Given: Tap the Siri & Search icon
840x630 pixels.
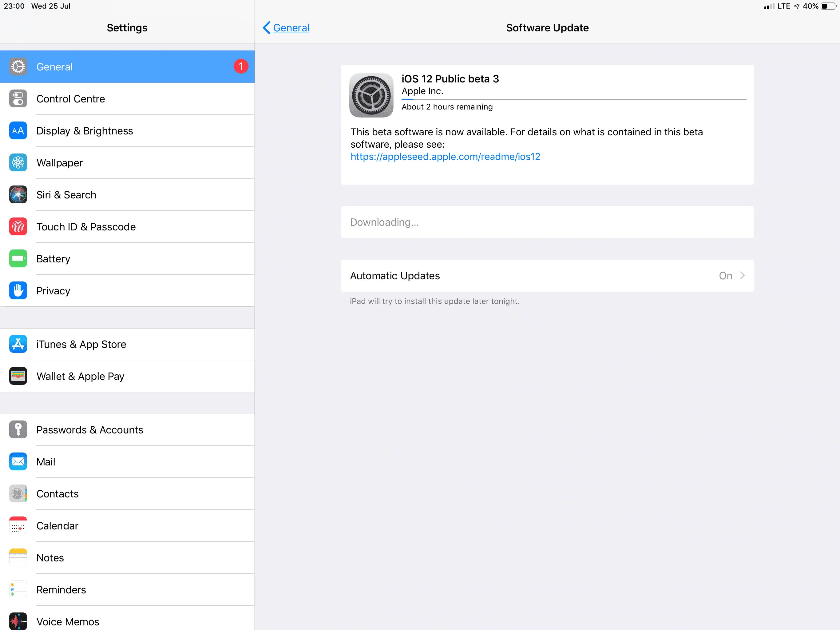Looking at the screenshot, I should pyautogui.click(x=18, y=194).
